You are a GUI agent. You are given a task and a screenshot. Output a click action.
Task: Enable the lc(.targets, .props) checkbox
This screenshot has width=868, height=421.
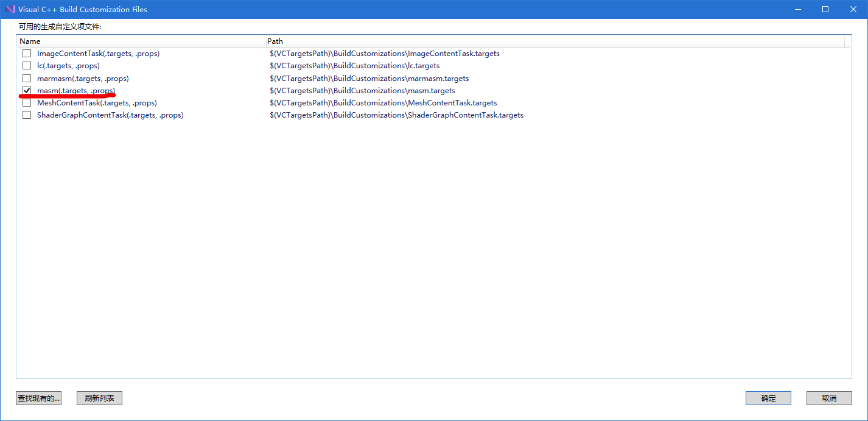(27, 66)
